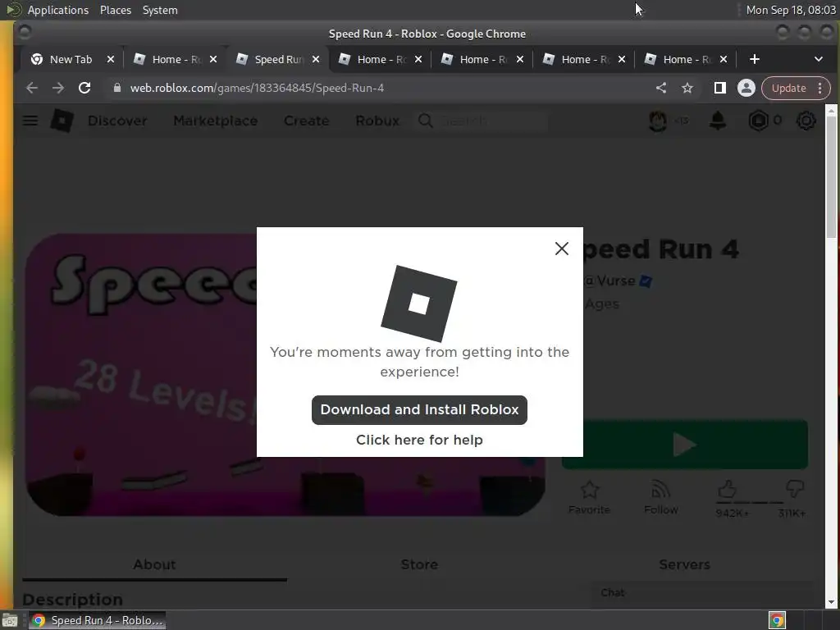The width and height of the screenshot is (840, 630).
Task: Close the Roblox download dialog
Action: point(561,249)
